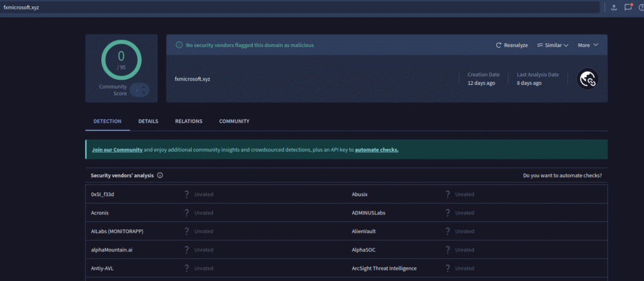Switch to the COMMUNITY tab
Viewport: 644px width, 281px height.
pos(234,121)
